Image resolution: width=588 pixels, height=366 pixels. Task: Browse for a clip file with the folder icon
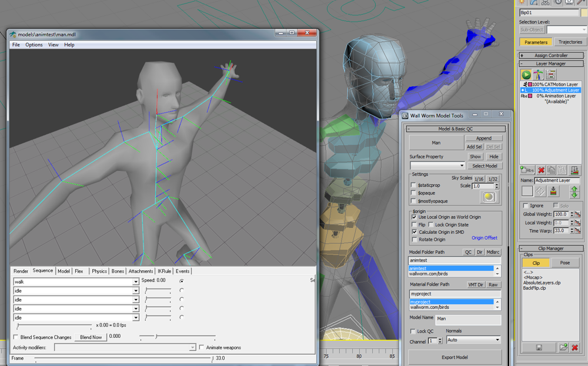point(563,348)
